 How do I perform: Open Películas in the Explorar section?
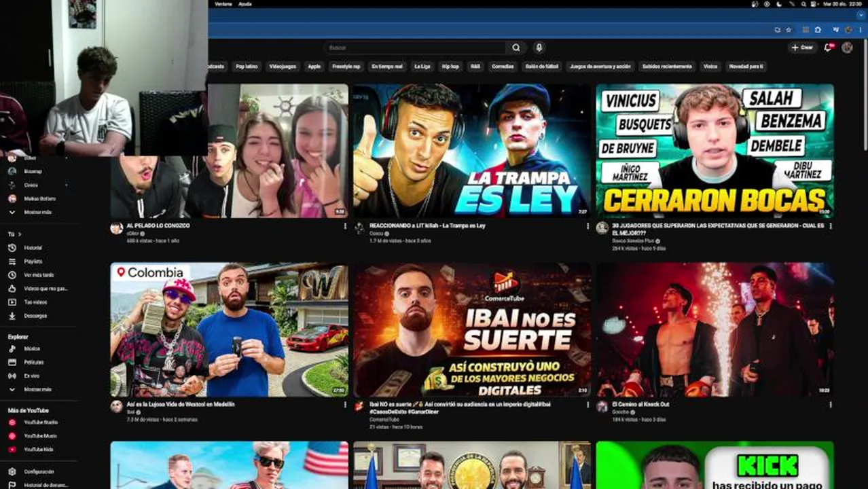click(33, 362)
